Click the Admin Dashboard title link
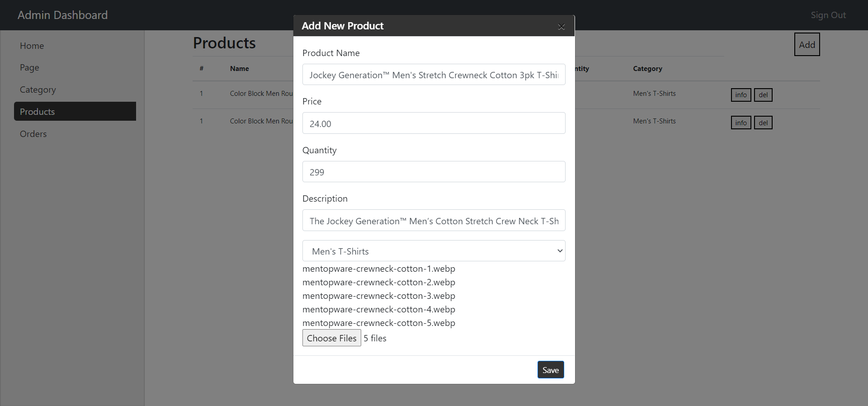 [62, 15]
